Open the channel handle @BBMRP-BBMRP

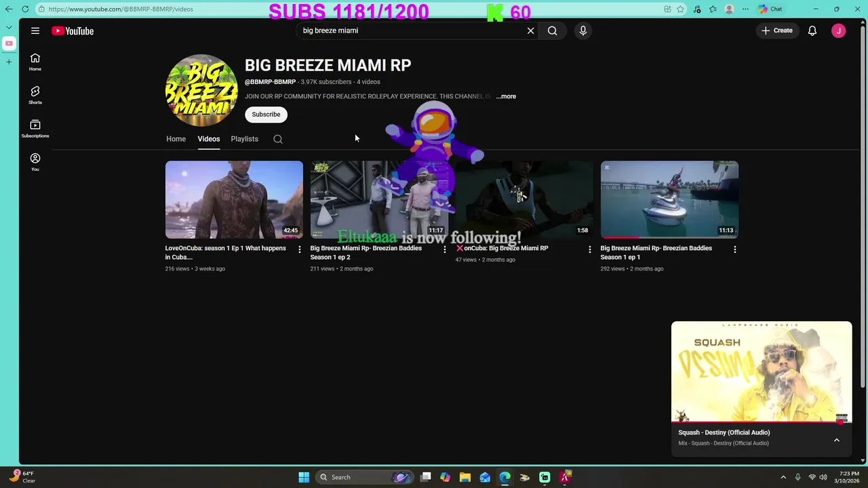click(x=270, y=82)
